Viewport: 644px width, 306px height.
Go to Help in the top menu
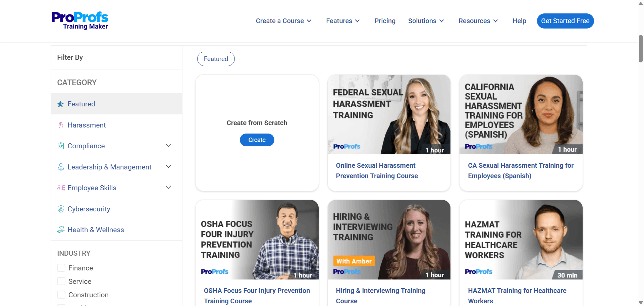click(x=519, y=21)
